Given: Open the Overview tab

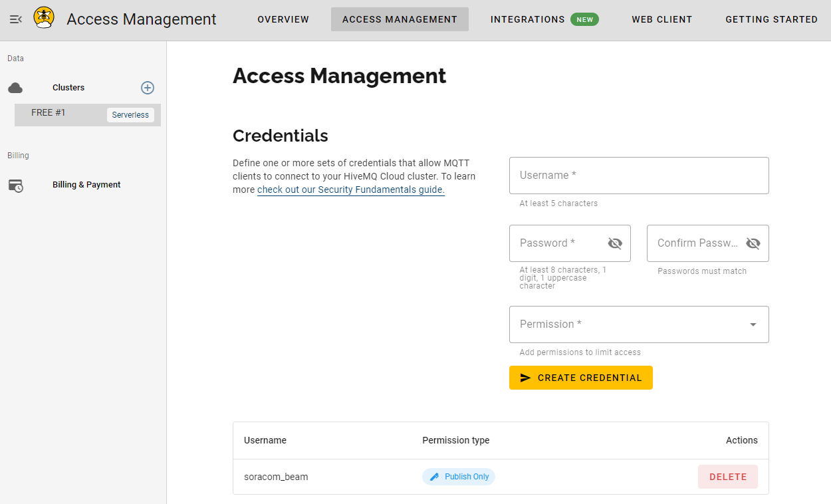Looking at the screenshot, I should (283, 19).
